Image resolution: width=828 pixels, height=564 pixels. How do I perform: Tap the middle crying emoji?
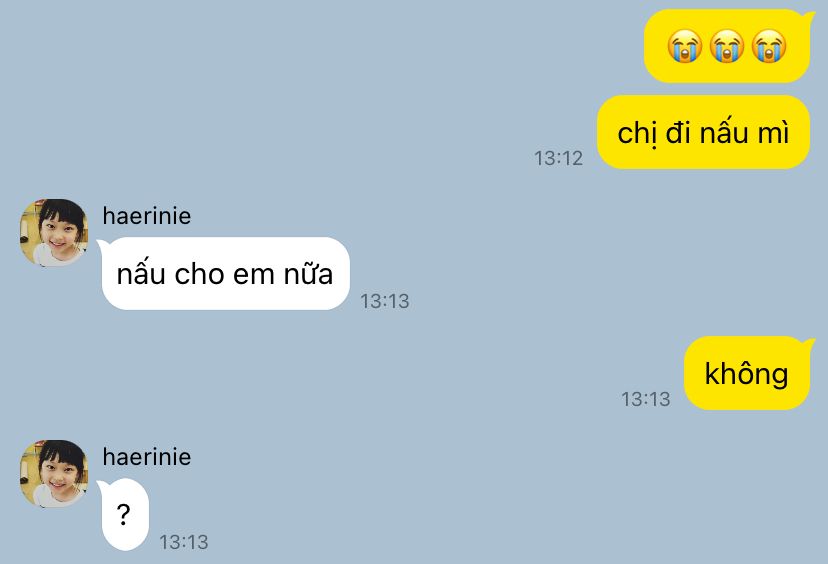[x=727, y=46]
